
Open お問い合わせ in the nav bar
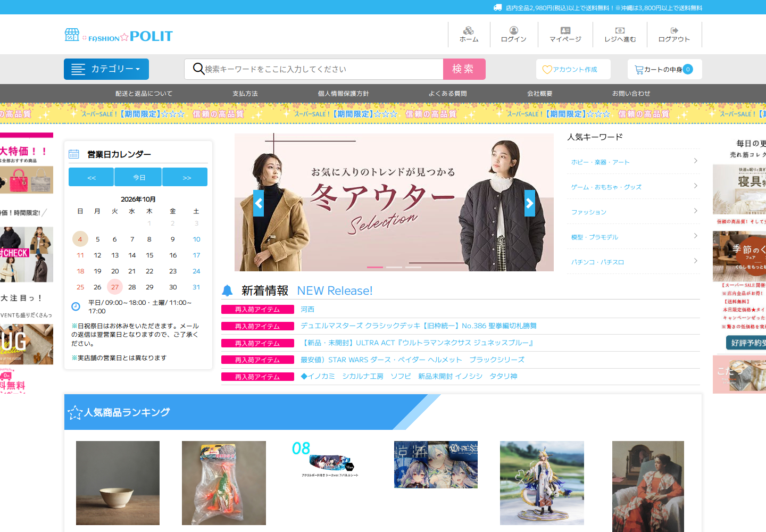coord(631,94)
